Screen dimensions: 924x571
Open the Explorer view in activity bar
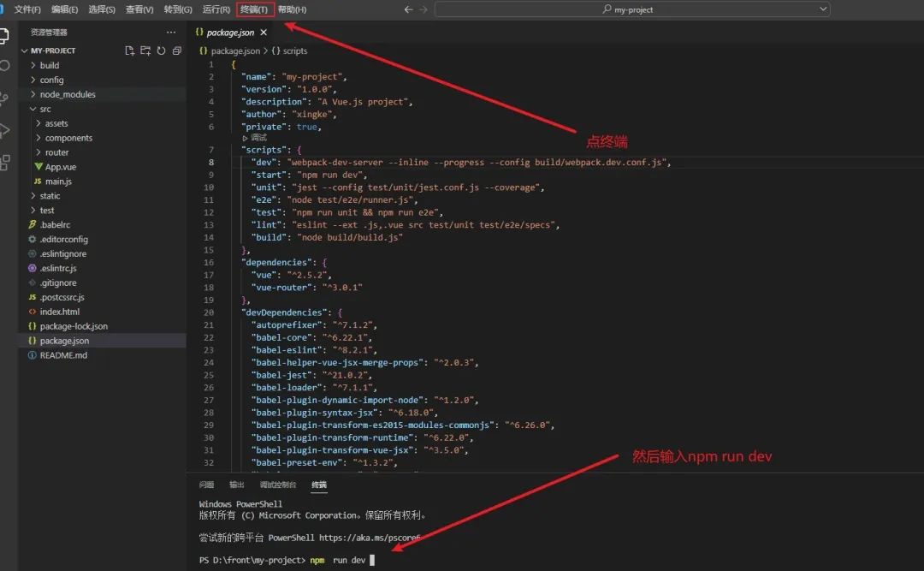tap(3, 36)
